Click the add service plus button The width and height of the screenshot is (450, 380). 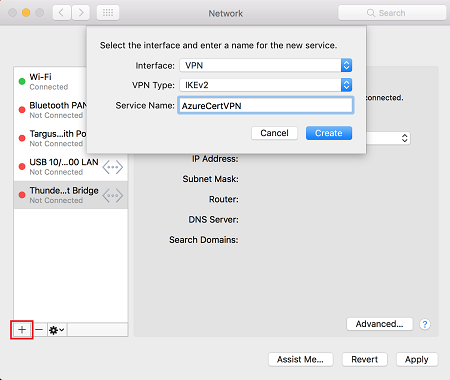coord(22,330)
